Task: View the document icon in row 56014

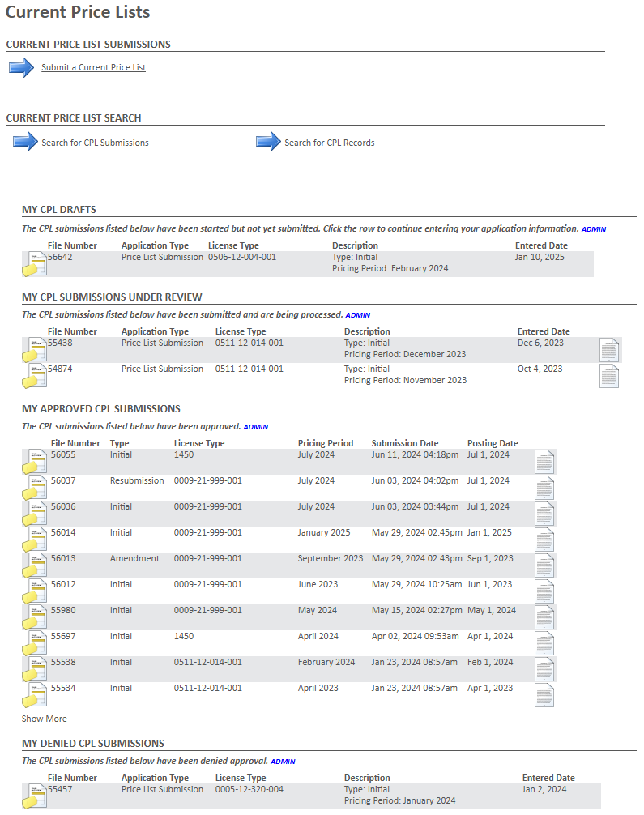Action: coord(544,540)
